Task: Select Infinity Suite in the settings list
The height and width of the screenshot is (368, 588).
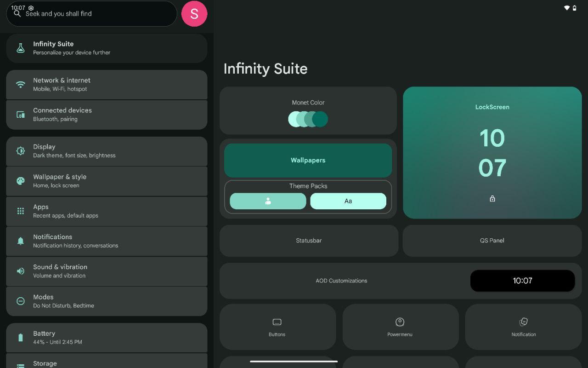Action: pyautogui.click(x=107, y=48)
